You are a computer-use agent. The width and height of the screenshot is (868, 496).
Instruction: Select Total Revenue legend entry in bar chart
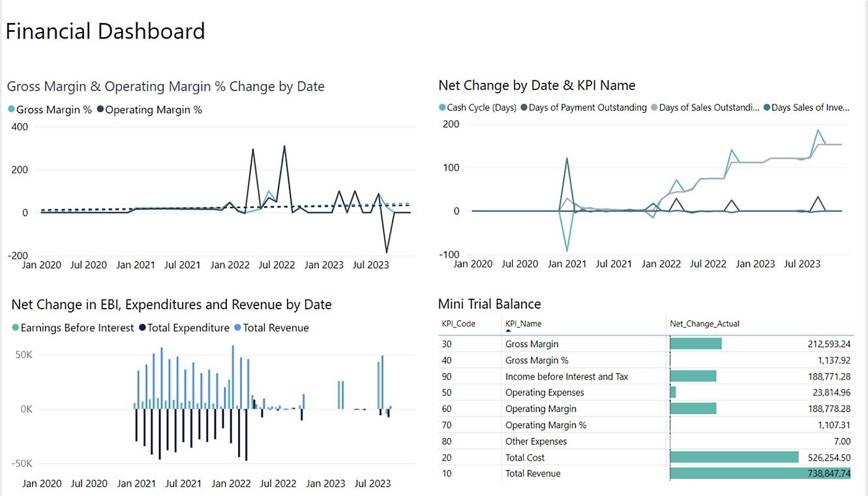[271, 328]
